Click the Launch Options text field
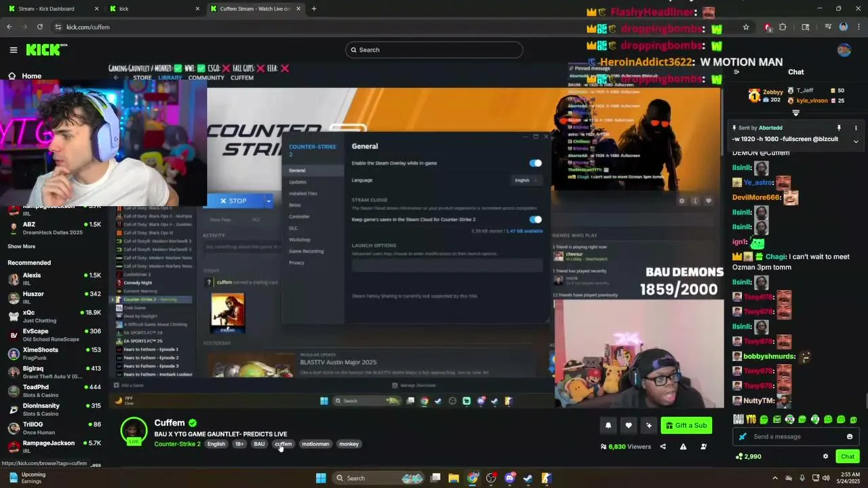Viewport: 868px width, 488px height. click(x=447, y=264)
